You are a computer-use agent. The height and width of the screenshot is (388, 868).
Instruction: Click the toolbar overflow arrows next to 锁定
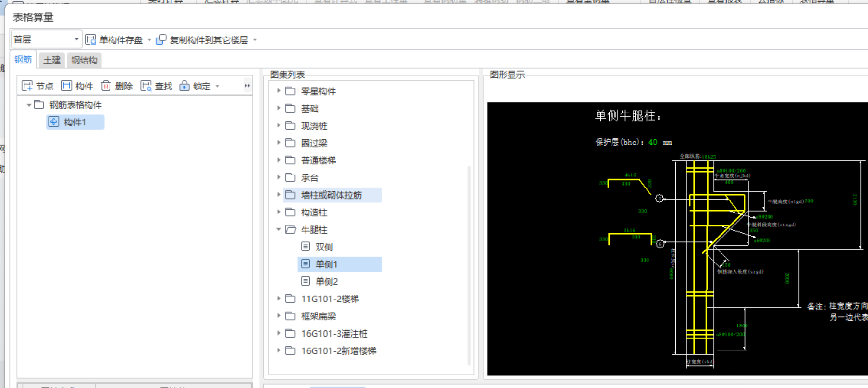coord(247,86)
